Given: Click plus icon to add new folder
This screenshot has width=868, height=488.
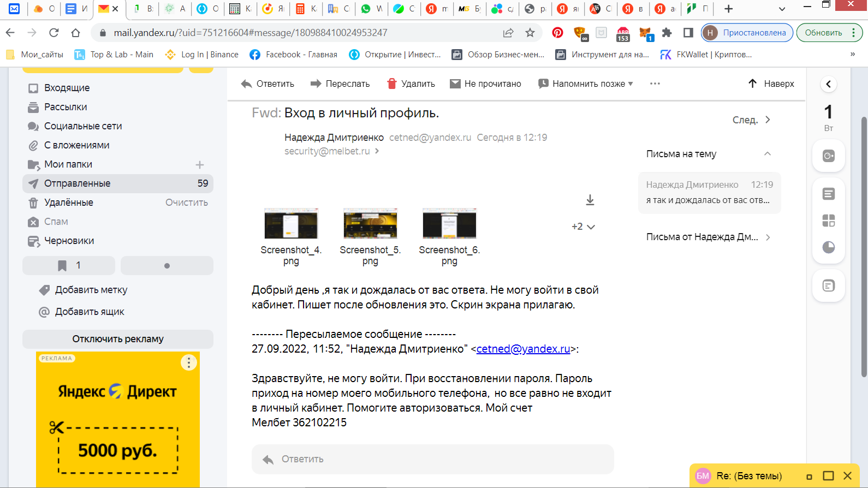Looking at the screenshot, I should click(200, 164).
